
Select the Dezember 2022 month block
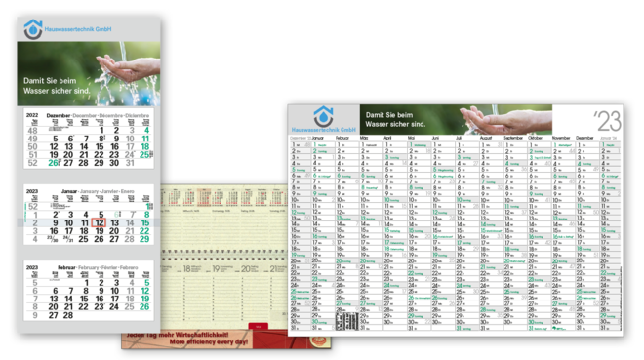pos(89,139)
